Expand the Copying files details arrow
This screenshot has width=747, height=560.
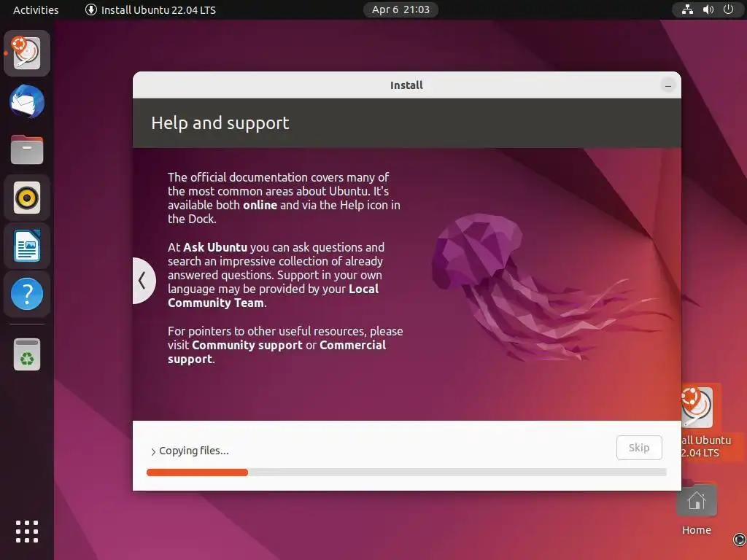pyautogui.click(x=153, y=451)
